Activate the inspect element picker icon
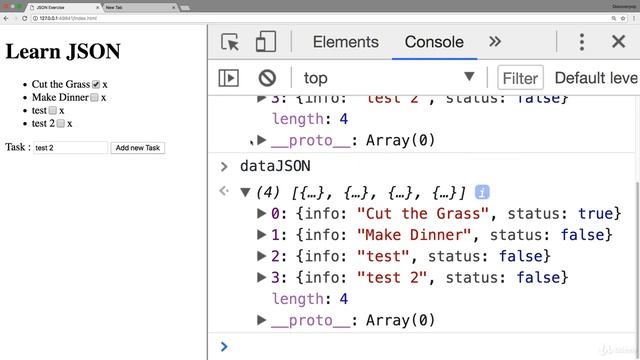640x360 pixels. [230, 42]
